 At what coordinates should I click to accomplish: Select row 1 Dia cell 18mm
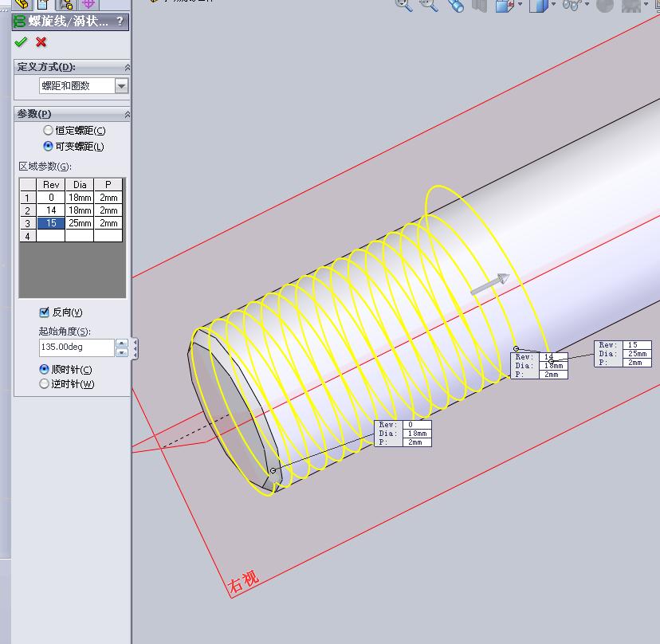[x=80, y=198]
